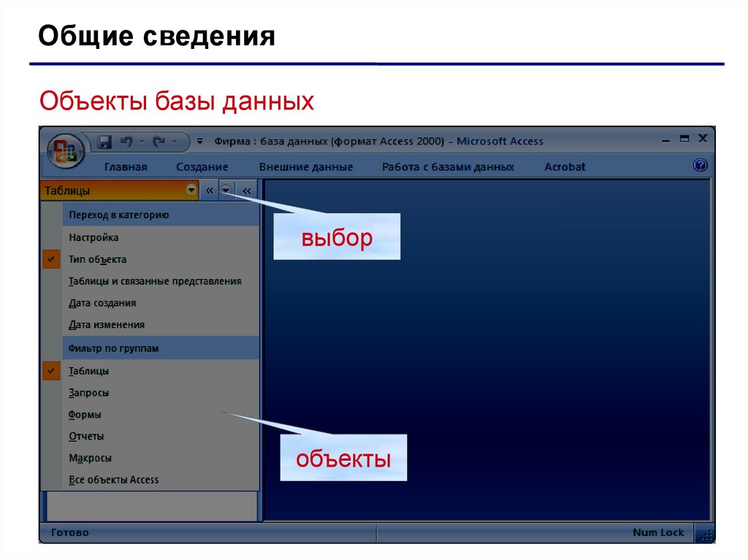The image size is (748, 560).
Task: Click the Num Lock status indicator
Action: tap(658, 533)
